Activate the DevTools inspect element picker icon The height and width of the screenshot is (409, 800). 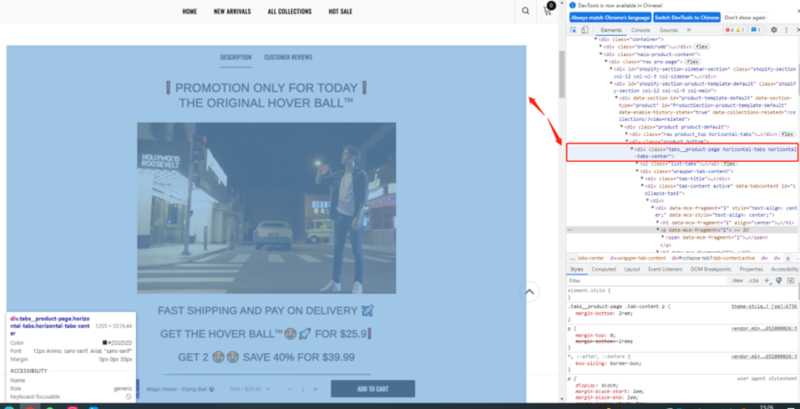coord(573,30)
